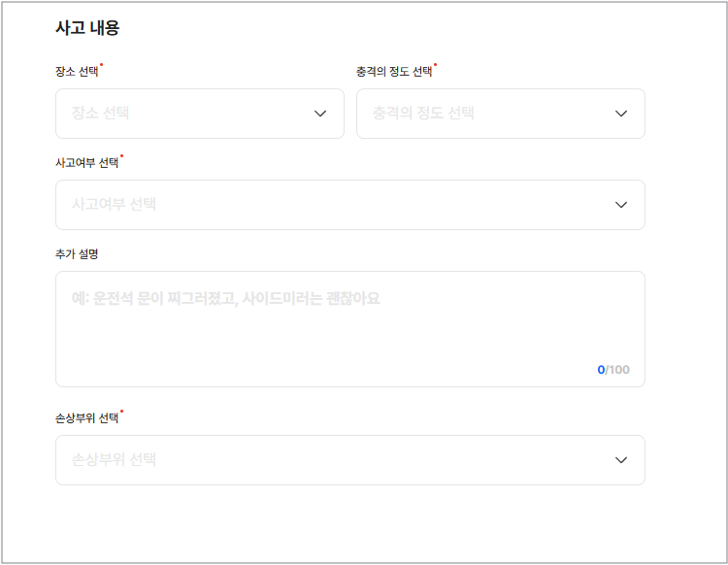Image resolution: width=728 pixels, height=565 pixels.
Task: Click the gray 장소 선택 placeholder text
Action: pyautogui.click(x=100, y=114)
